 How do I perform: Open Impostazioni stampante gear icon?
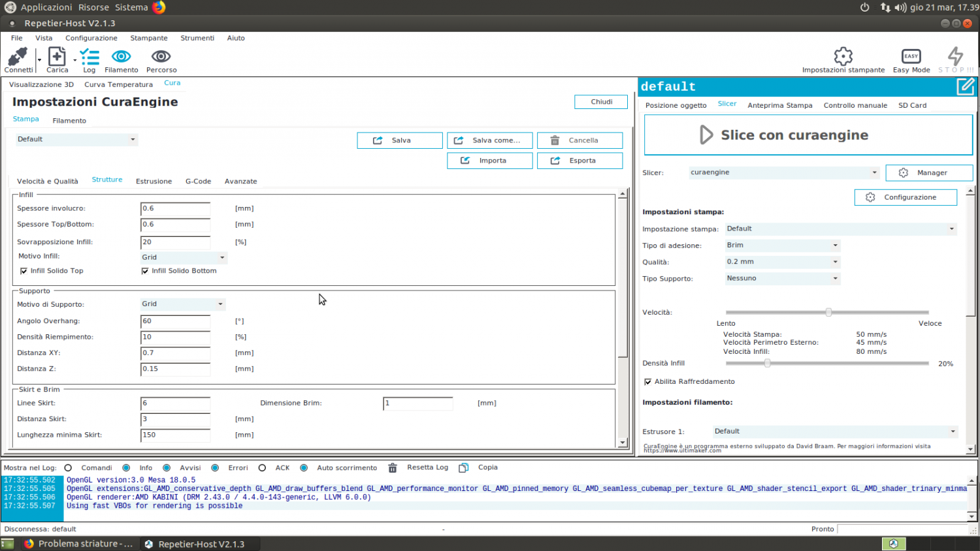[x=843, y=56]
